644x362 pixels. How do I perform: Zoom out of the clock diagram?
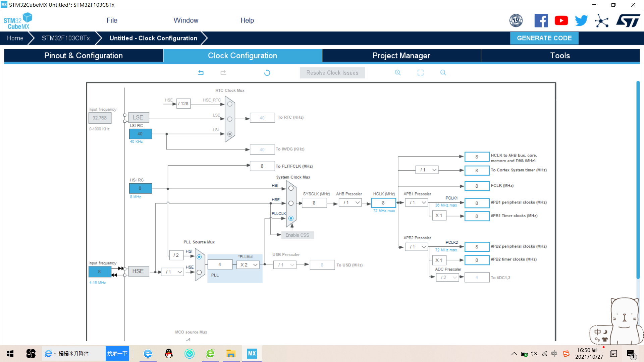click(443, 73)
